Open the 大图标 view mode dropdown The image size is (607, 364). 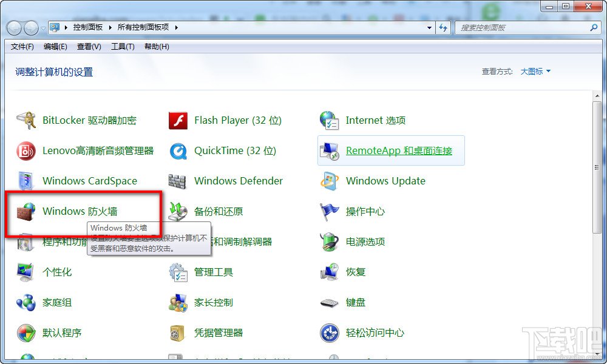point(535,72)
